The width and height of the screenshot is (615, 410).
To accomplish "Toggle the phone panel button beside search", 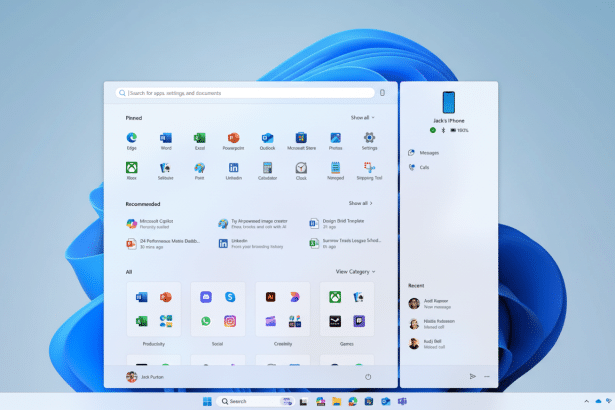I will 382,93.
